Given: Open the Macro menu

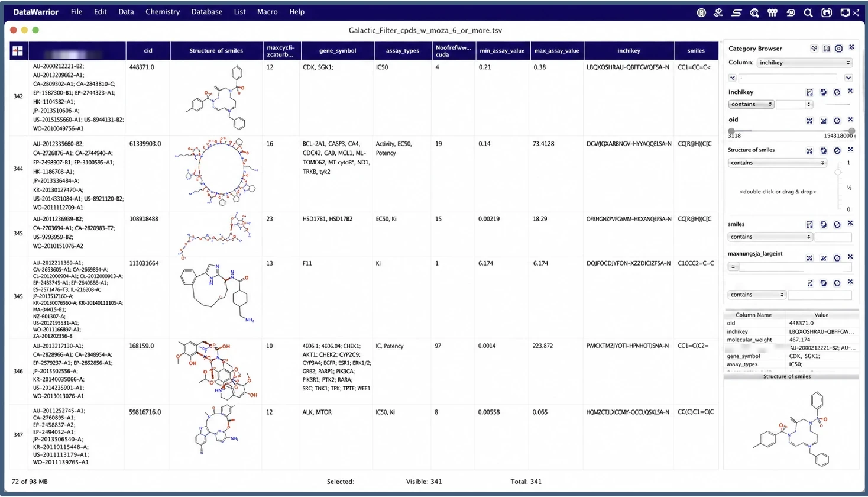Looking at the screenshot, I should [267, 12].
